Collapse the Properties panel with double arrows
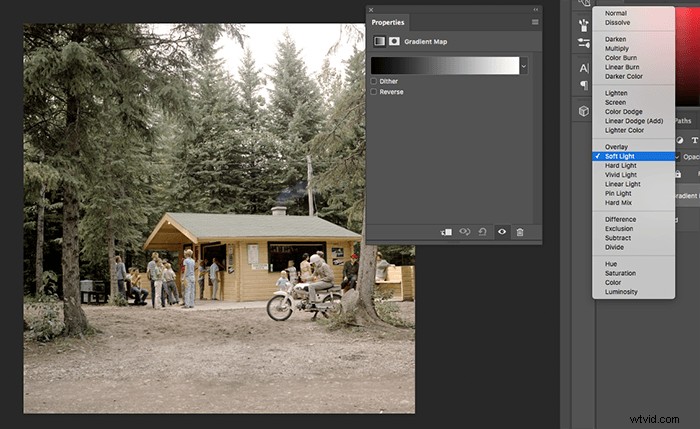 [x=535, y=10]
